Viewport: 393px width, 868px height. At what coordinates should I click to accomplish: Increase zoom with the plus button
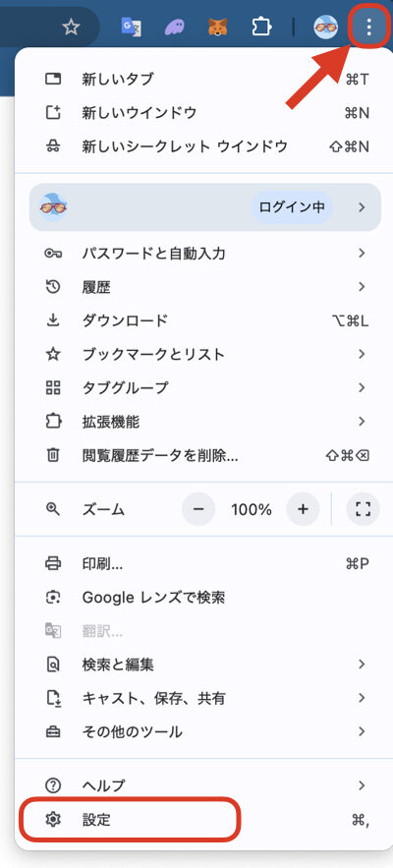[x=303, y=509]
